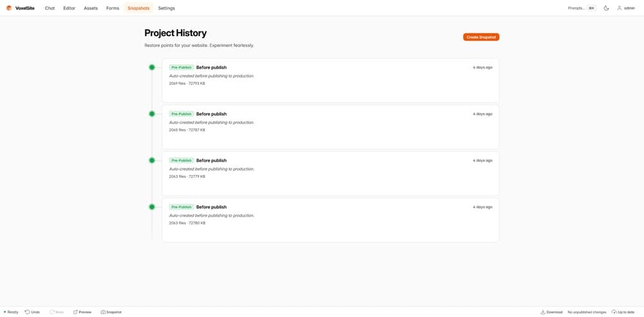This screenshot has height=317, width=644.
Task: Open the Forms tab
Action: [x=113, y=8]
